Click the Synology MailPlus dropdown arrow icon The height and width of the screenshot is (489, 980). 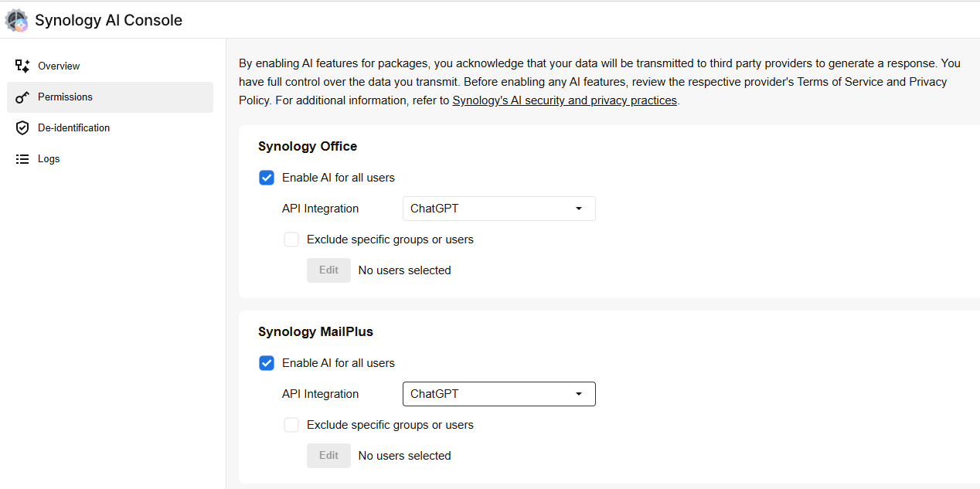coord(579,394)
